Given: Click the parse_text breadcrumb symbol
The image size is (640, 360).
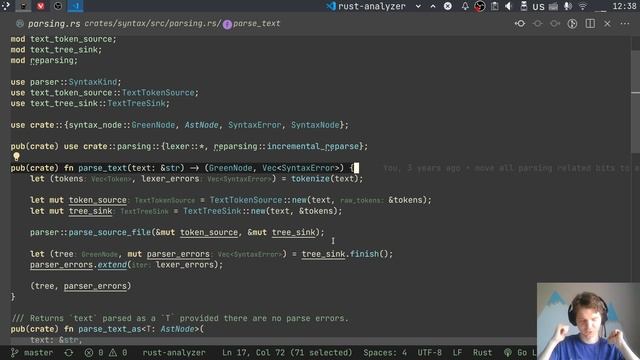Looking at the screenshot, I should [252, 24].
